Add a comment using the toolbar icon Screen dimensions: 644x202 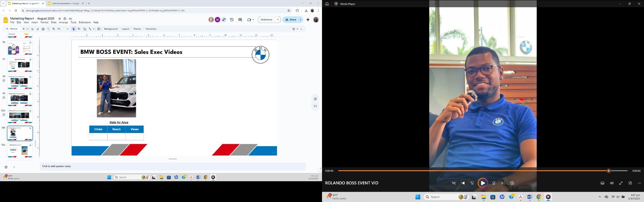(x=99, y=29)
